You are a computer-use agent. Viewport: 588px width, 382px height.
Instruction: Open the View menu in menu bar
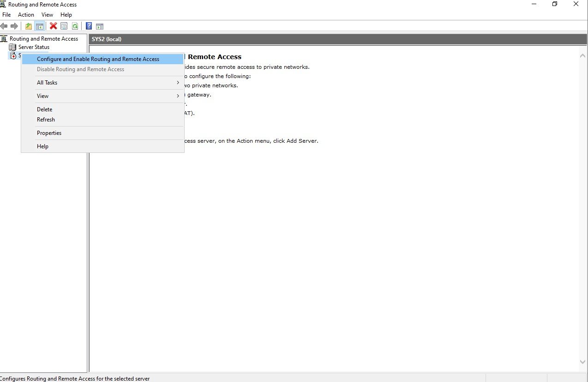point(48,15)
